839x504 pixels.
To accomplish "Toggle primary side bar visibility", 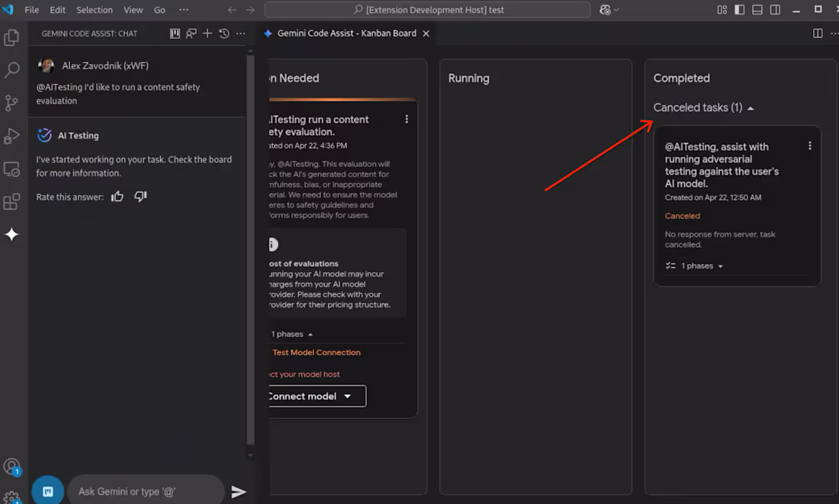I will coord(740,10).
